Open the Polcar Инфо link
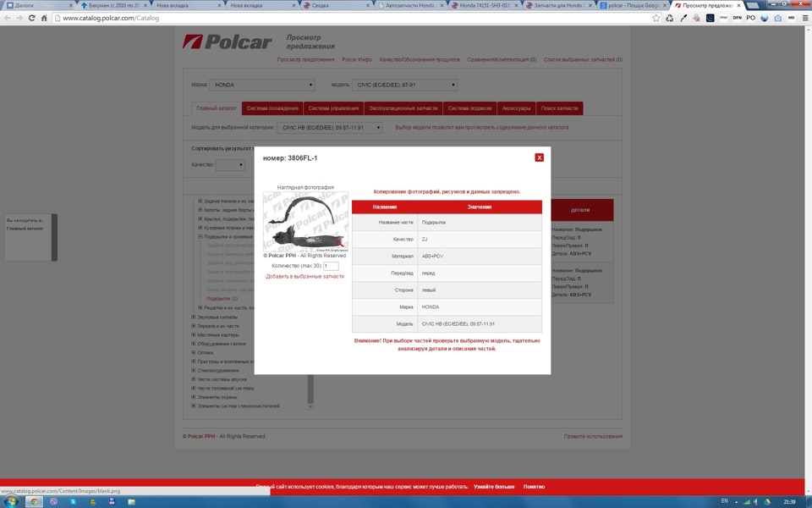Screen dimensions: 812x508 [357, 59]
